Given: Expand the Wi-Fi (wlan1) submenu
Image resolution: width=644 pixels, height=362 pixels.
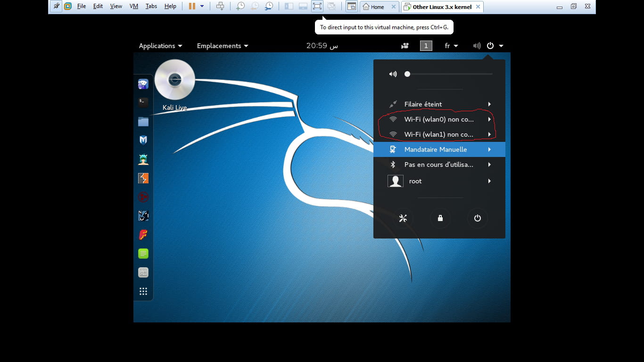Looking at the screenshot, I should (439, 134).
